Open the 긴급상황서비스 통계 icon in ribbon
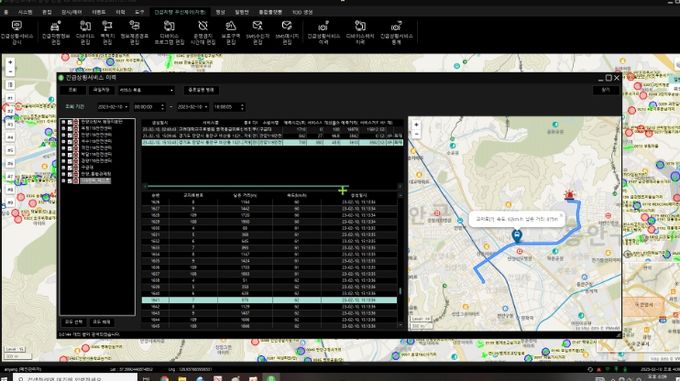680x381 pixels. click(x=396, y=32)
